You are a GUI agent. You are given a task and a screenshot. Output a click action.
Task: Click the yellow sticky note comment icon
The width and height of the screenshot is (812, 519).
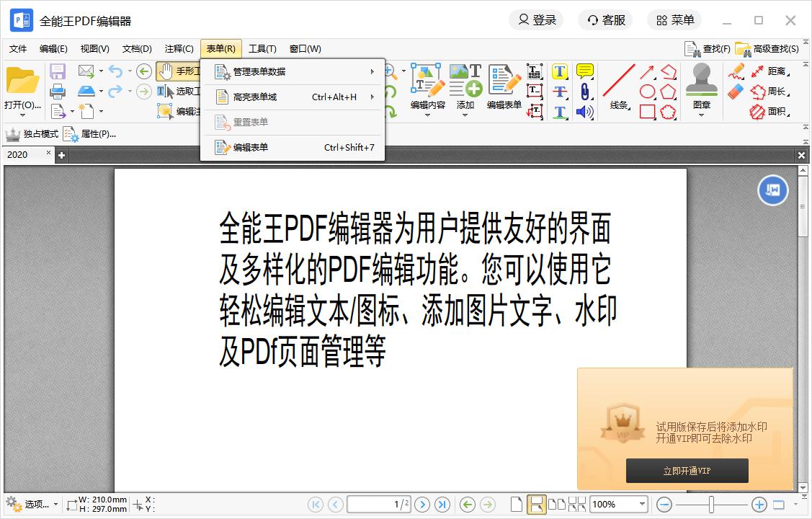tap(585, 71)
